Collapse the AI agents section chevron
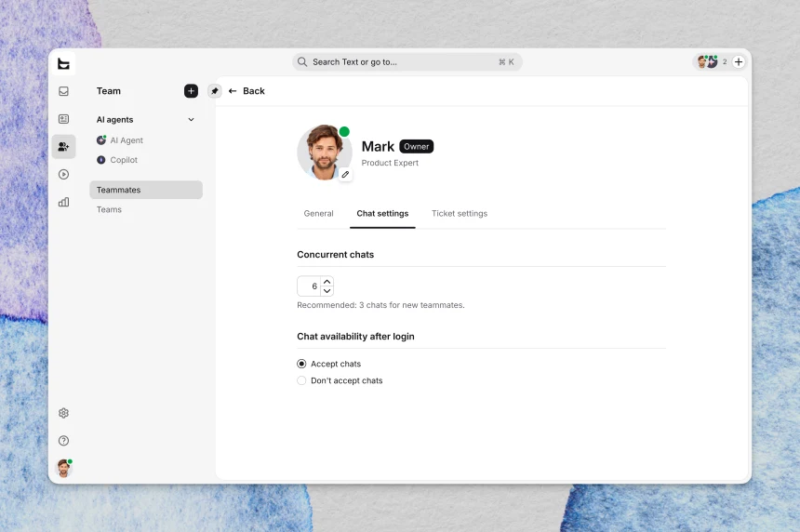 (x=191, y=119)
